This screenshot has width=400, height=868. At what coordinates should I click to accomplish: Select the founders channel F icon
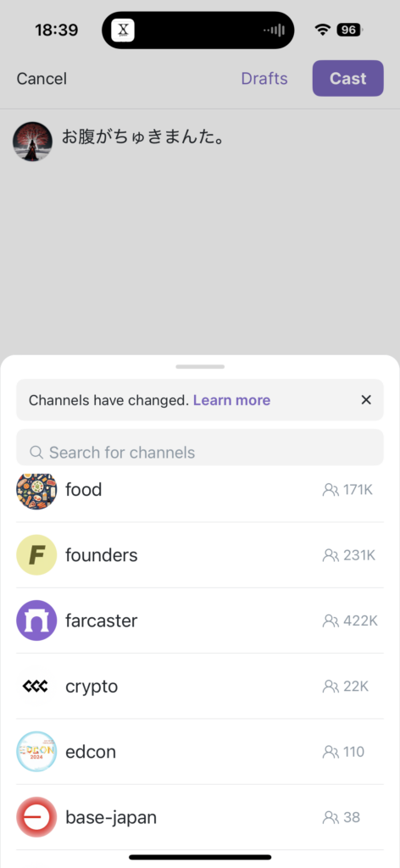click(36, 554)
